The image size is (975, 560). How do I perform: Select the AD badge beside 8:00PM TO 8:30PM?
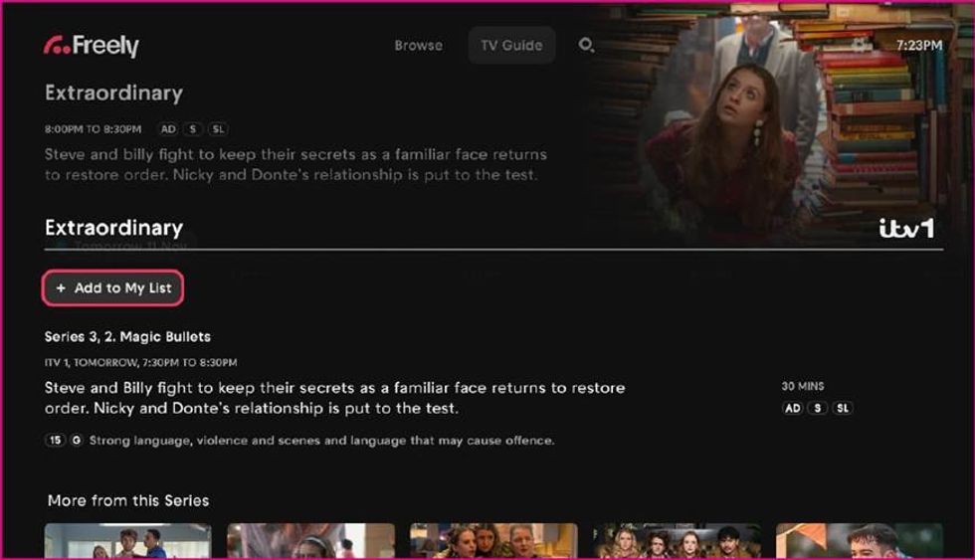pyautogui.click(x=168, y=129)
